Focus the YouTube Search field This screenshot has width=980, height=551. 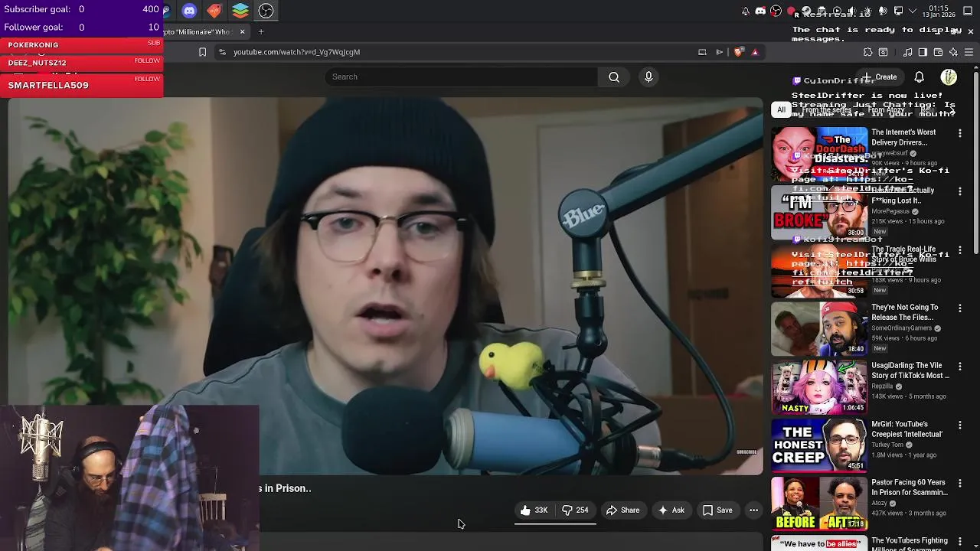(x=462, y=77)
